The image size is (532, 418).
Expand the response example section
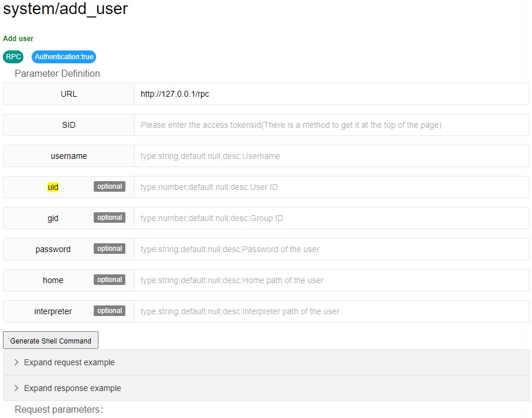(x=72, y=388)
